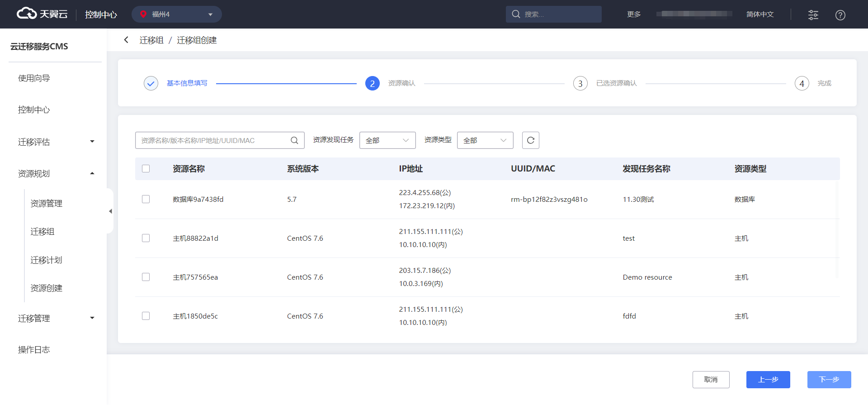The height and width of the screenshot is (405, 868).
Task: Open 迁移组 submenu item
Action: pos(42,232)
